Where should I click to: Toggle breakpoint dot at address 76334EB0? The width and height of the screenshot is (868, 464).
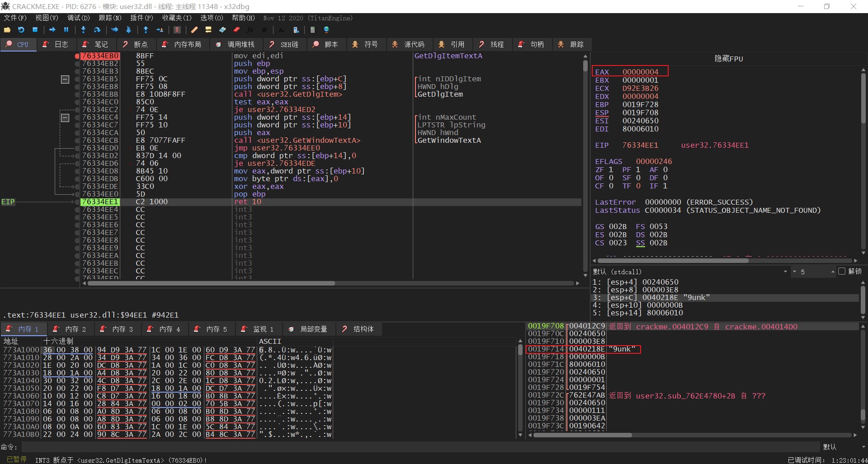point(77,56)
